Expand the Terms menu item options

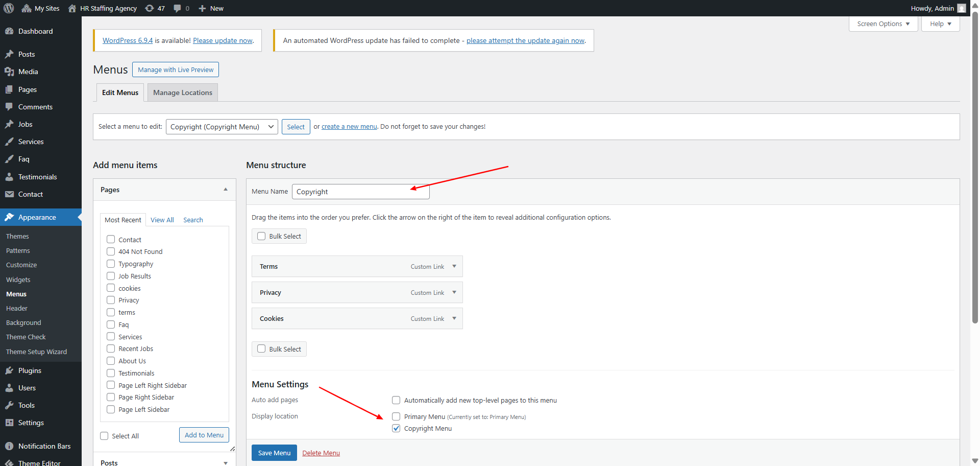tap(454, 266)
